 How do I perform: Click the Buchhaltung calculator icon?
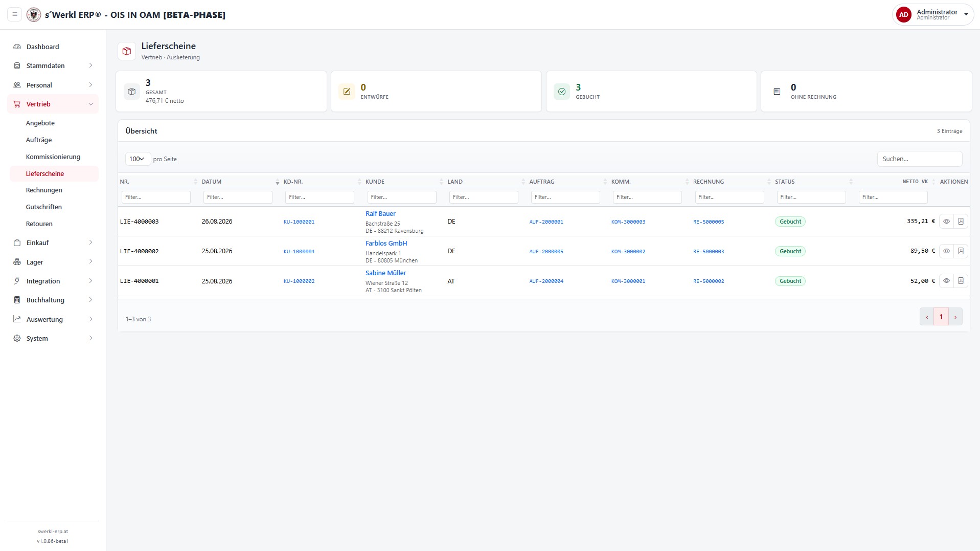coord(17,300)
